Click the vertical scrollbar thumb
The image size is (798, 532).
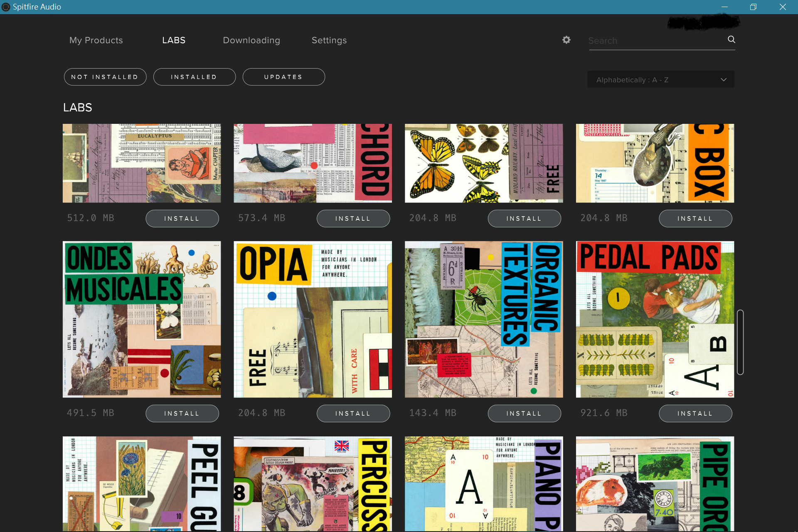740,342
